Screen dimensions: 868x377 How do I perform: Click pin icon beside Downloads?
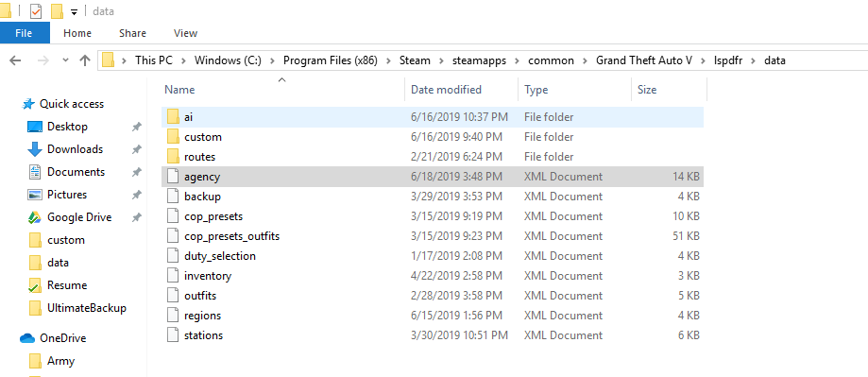point(136,149)
